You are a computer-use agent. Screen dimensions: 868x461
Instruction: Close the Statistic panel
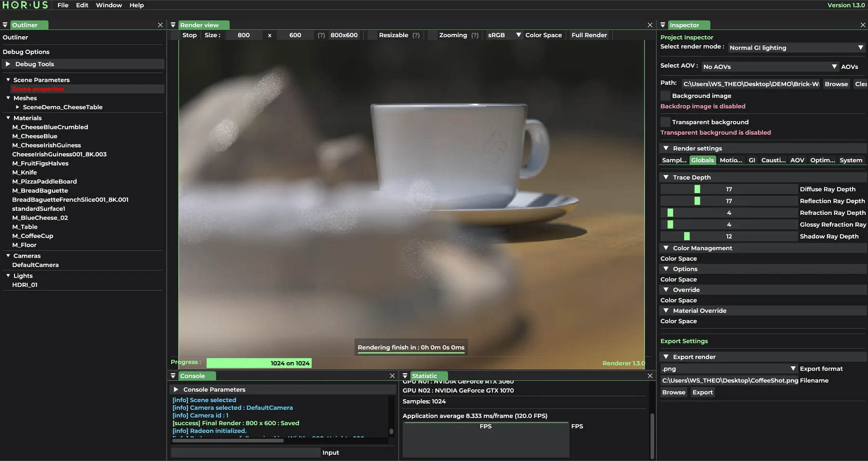point(650,376)
